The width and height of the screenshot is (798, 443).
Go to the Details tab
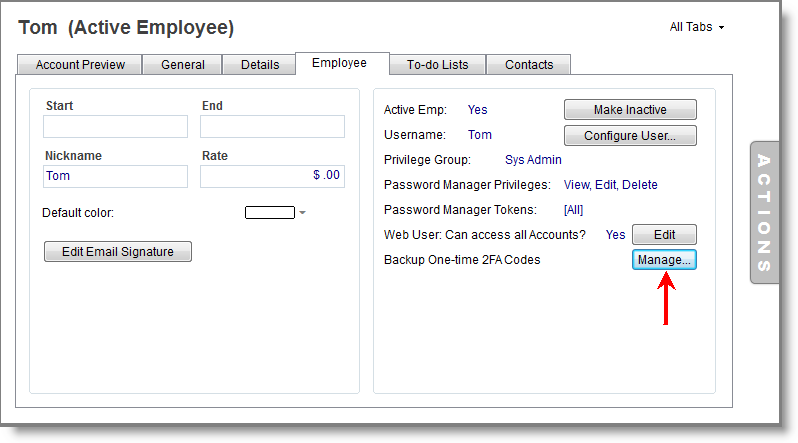[260, 65]
